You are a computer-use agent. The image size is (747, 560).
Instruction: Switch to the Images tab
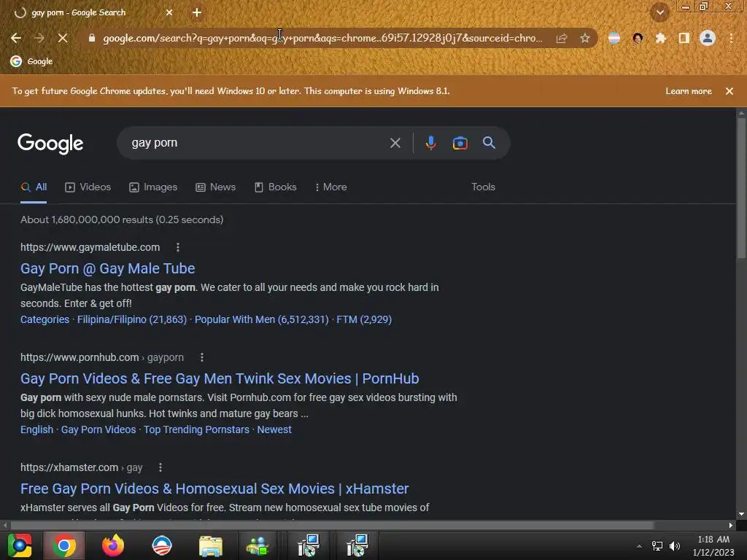coord(153,187)
